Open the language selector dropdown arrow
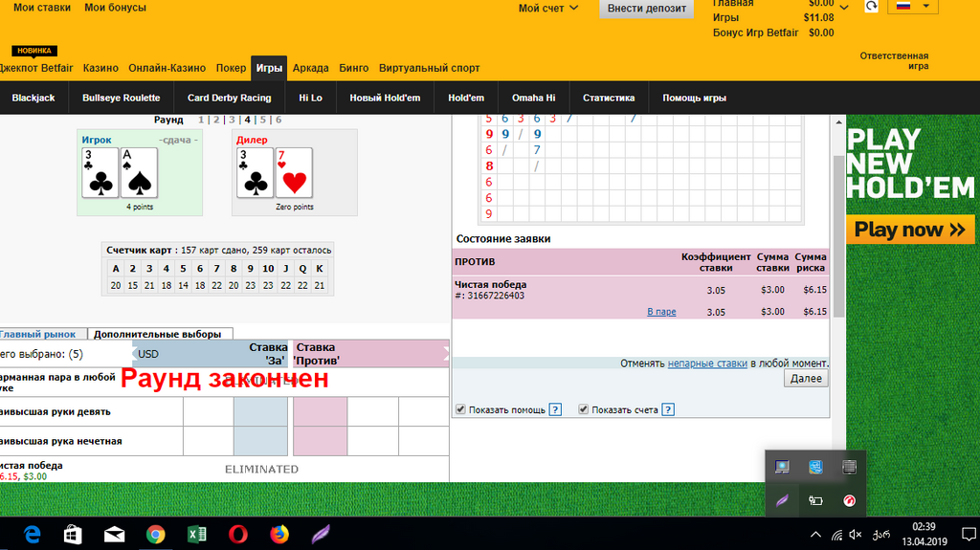This screenshot has width=980, height=550. tap(926, 7)
